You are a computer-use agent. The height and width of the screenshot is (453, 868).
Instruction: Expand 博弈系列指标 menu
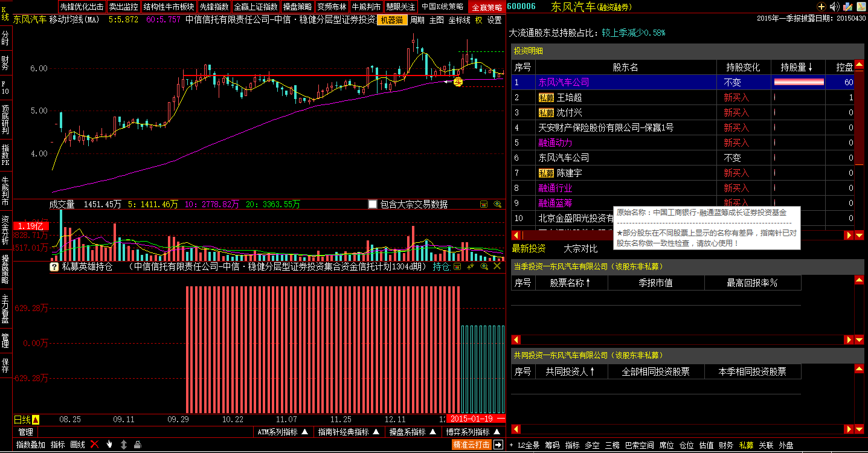coord(472,432)
